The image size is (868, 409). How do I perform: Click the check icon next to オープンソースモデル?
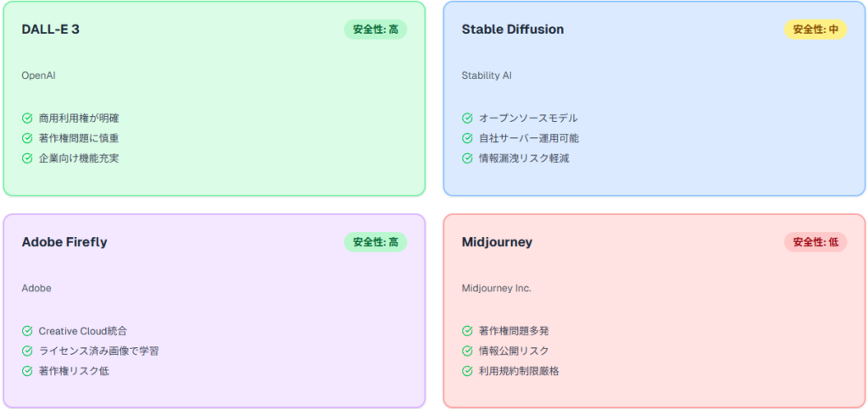[x=467, y=119]
